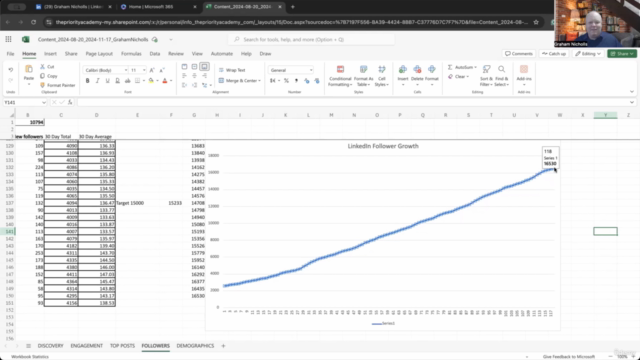Open the Automate ribbon tab
Screen dimensions: 640x360
click(222, 53)
